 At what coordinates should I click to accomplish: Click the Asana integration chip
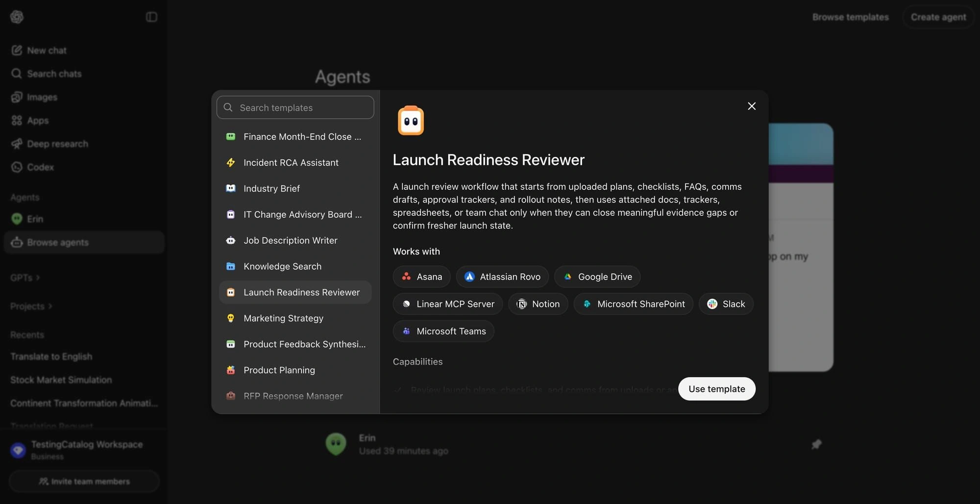tap(421, 277)
